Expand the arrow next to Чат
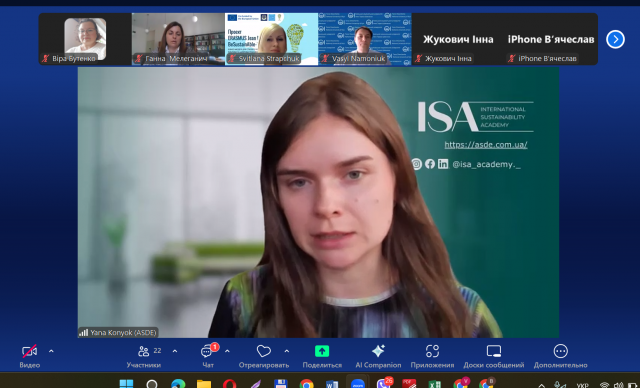The width and height of the screenshot is (640, 388). [227, 351]
